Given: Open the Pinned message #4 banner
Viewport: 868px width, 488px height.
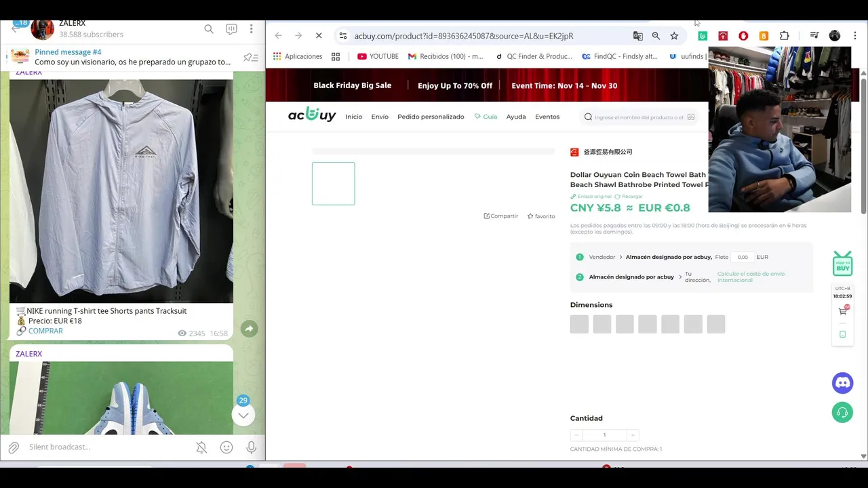Looking at the screenshot, I should [133, 57].
